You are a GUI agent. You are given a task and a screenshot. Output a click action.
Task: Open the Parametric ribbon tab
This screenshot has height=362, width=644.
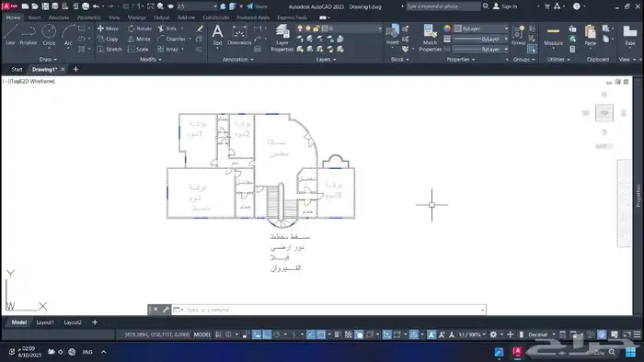[88, 17]
